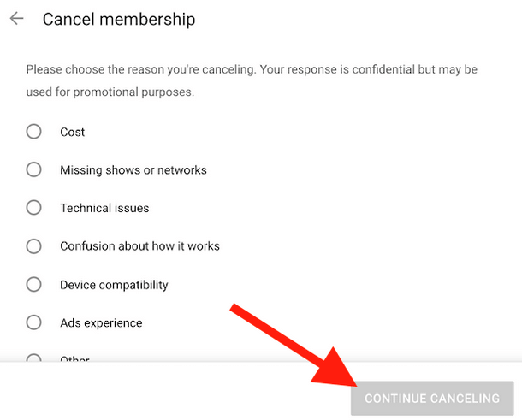Click the 'Cost' label text
522x420 pixels.
[73, 132]
